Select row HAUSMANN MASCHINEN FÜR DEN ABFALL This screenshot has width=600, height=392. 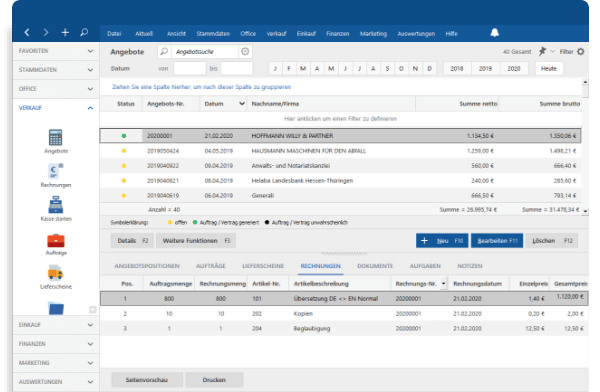click(341, 151)
